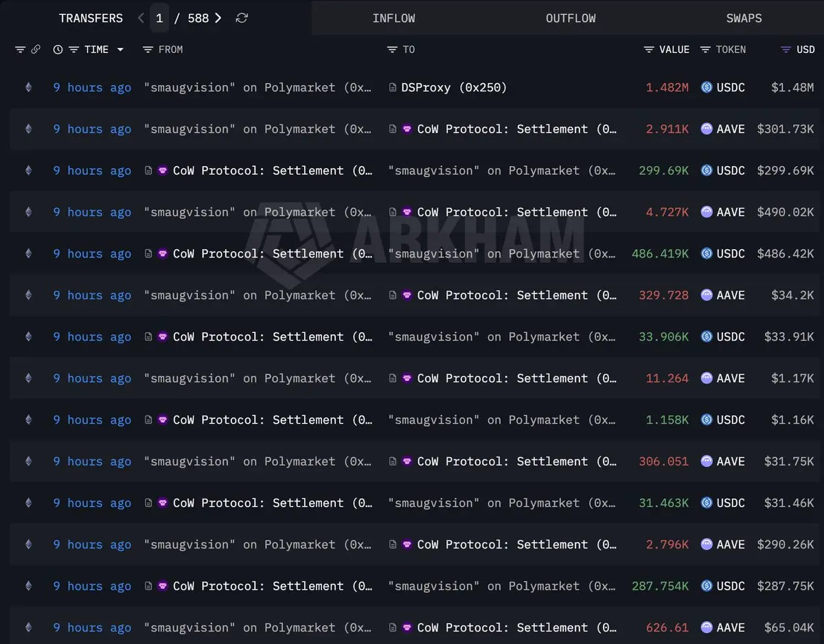Click AAVE token icon in $490.02K row
824x644 pixels.
point(707,212)
